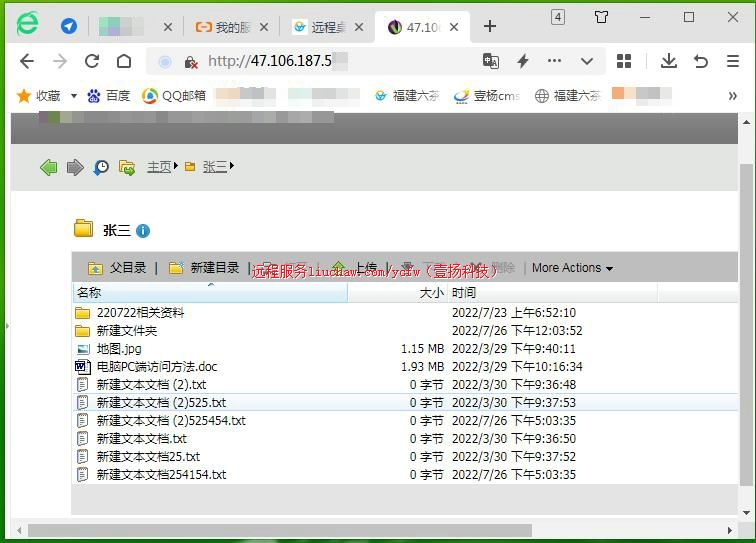Click the horizontal scrollbar thumb
Screen dimensions: 756x543
click(x=280, y=530)
